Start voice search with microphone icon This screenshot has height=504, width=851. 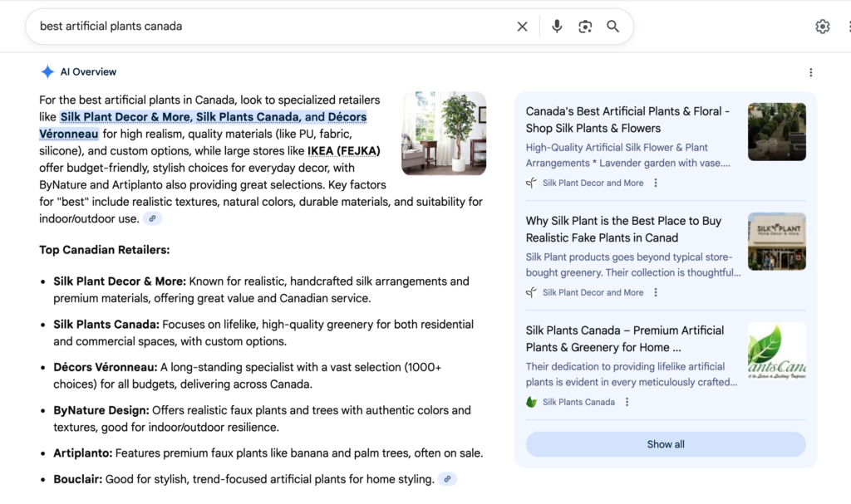coord(557,27)
